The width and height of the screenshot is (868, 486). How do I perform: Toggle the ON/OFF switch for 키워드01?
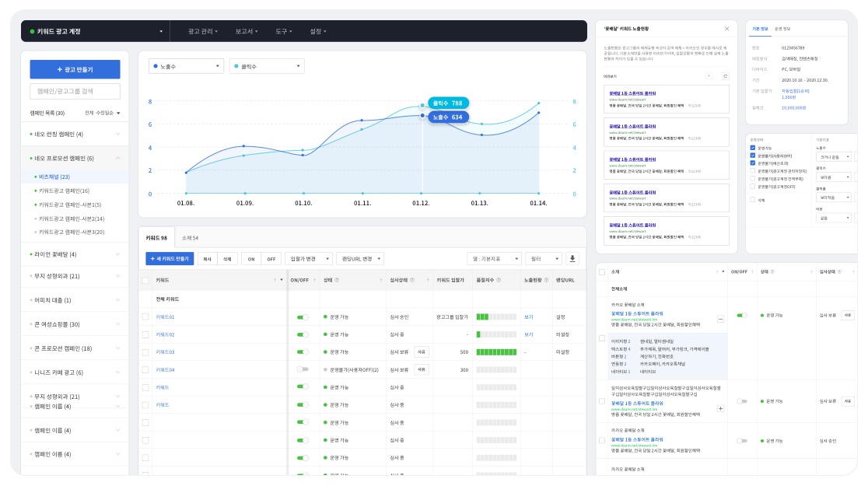pyautogui.click(x=303, y=317)
